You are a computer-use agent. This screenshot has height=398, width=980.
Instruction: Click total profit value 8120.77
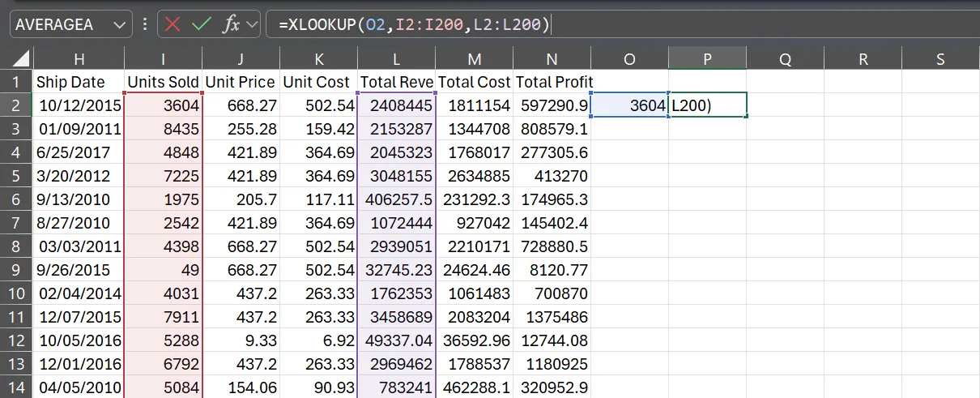552,270
